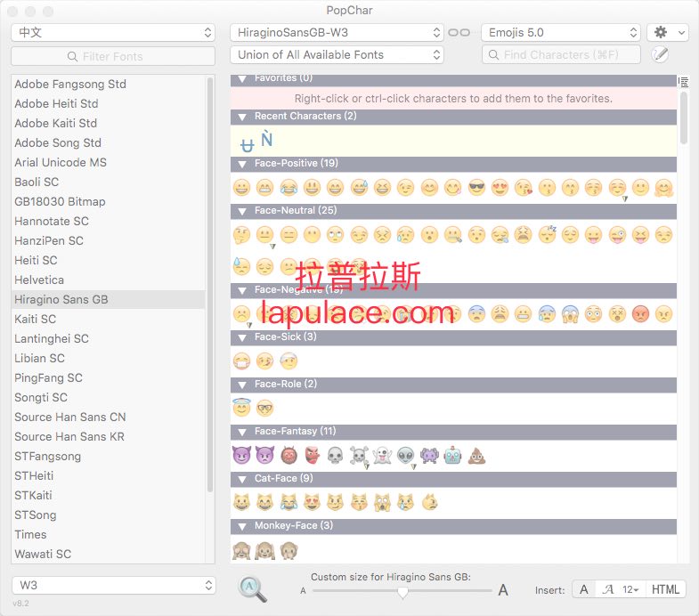
Task: Collapse the Face-Sick section
Action: pos(242,338)
